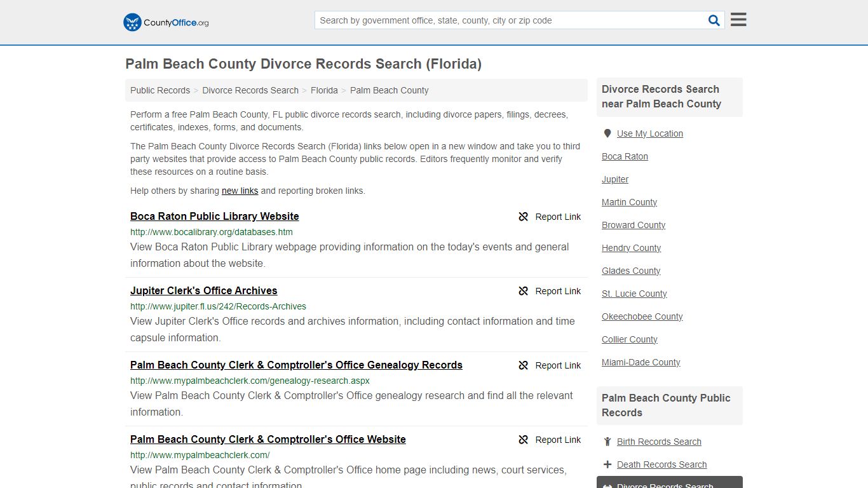Select Glades County in sidebar

click(631, 271)
